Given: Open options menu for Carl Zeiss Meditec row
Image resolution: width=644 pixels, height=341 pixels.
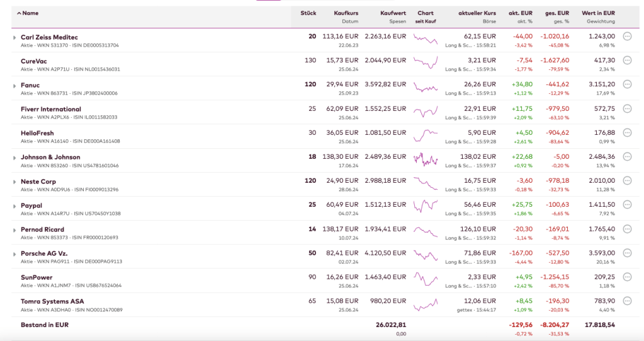Looking at the screenshot, I should [x=627, y=37].
